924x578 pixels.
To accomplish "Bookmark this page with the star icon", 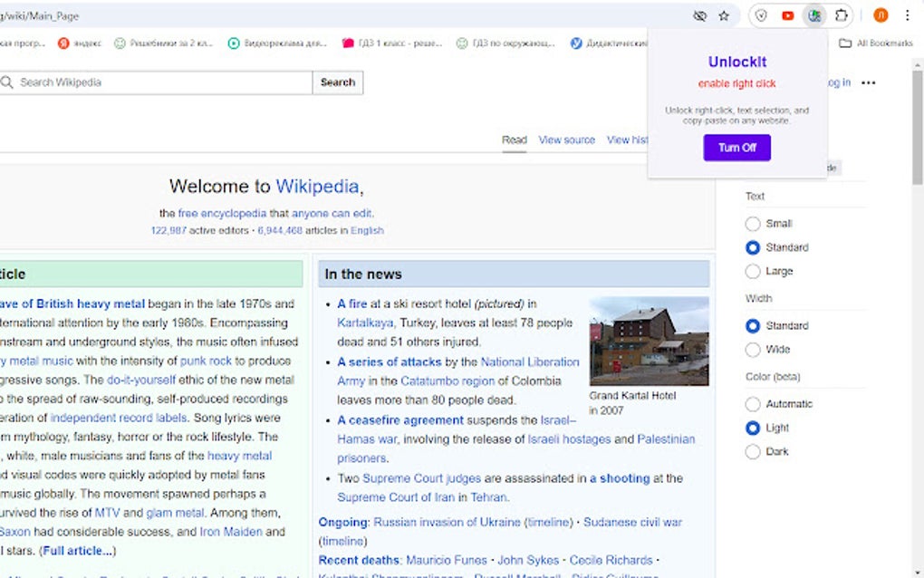I will click(x=722, y=15).
